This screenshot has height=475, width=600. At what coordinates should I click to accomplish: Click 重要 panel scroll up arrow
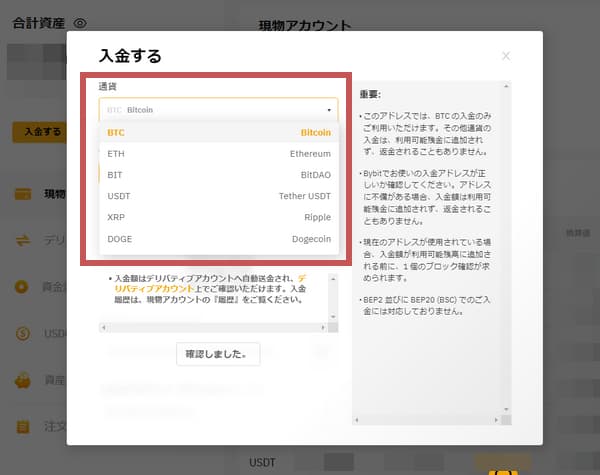(x=506, y=87)
